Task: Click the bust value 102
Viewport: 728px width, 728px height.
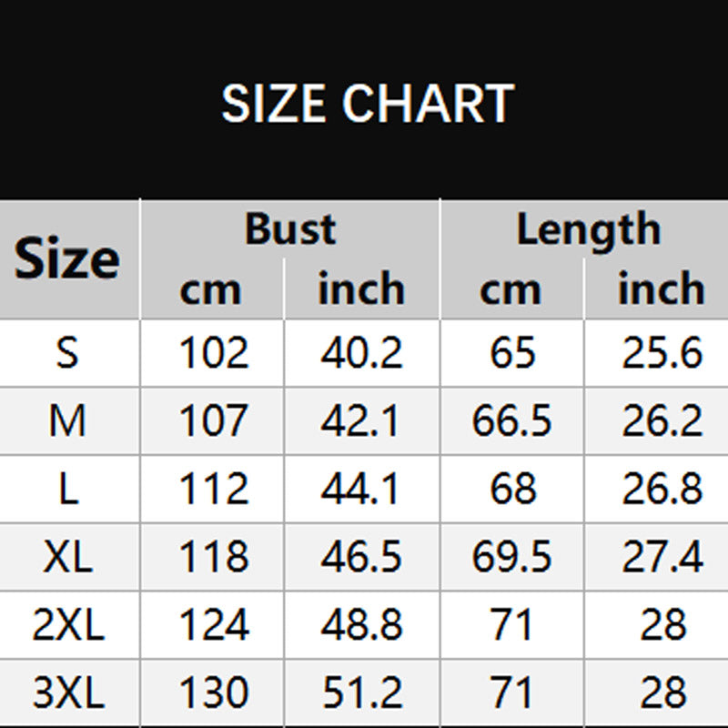Action: [213, 353]
